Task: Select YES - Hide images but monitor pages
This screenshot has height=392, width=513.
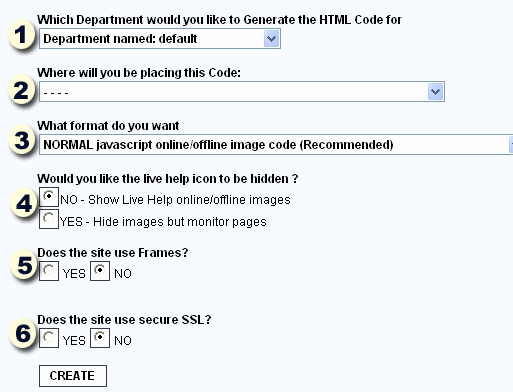Action: click(x=49, y=219)
